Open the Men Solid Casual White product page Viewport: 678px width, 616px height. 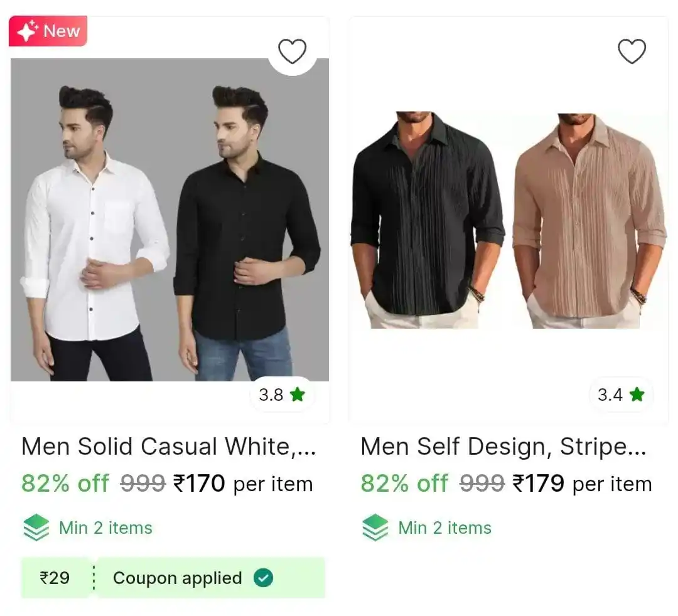pyautogui.click(x=166, y=447)
